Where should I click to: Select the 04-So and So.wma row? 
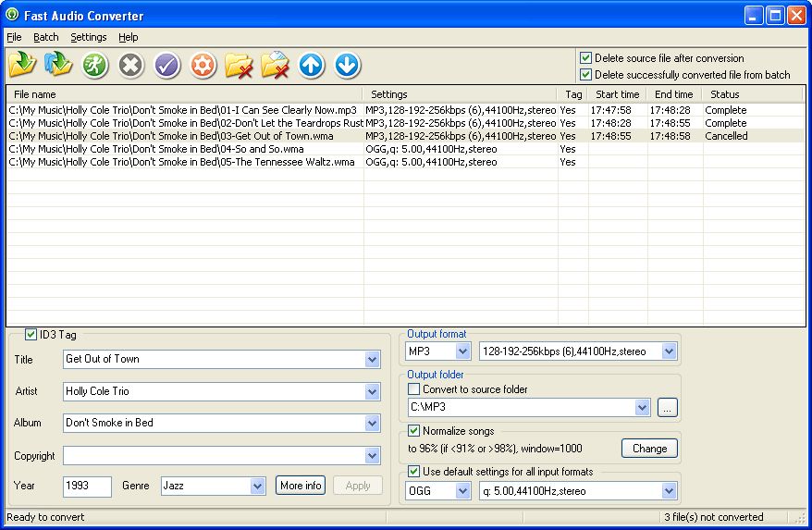[x=406, y=149]
